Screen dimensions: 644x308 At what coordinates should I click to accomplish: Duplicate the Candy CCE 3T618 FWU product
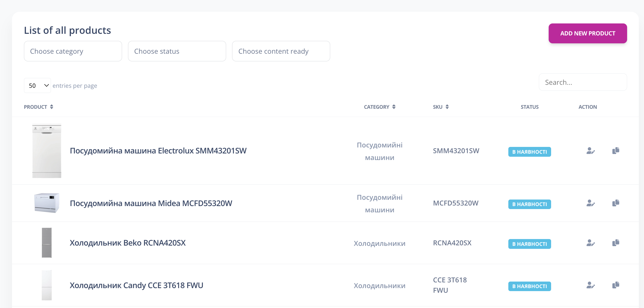pos(616,285)
